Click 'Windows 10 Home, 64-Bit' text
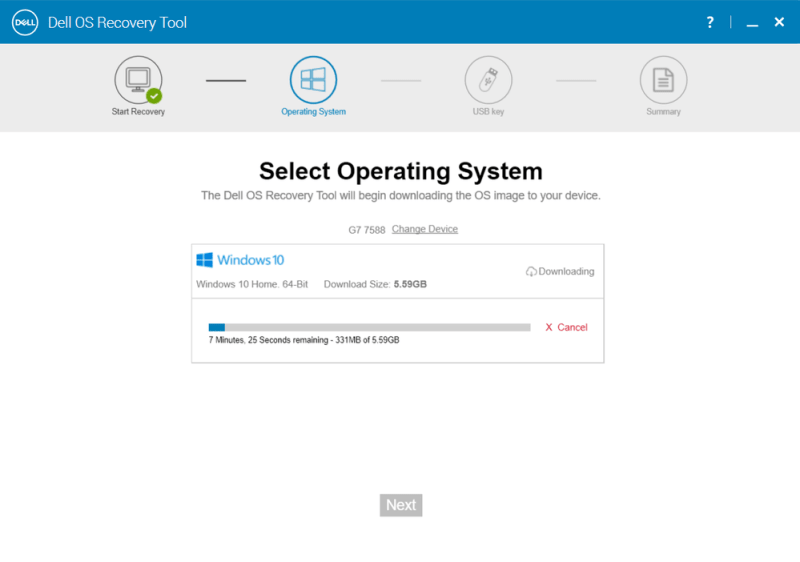 (x=252, y=284)
